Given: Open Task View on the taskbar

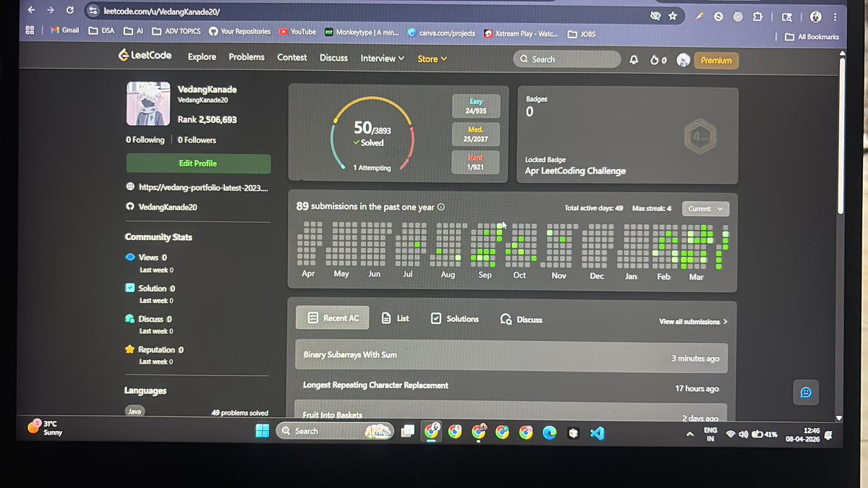Looking at the screenshot, I should click(x=408, y=432).
